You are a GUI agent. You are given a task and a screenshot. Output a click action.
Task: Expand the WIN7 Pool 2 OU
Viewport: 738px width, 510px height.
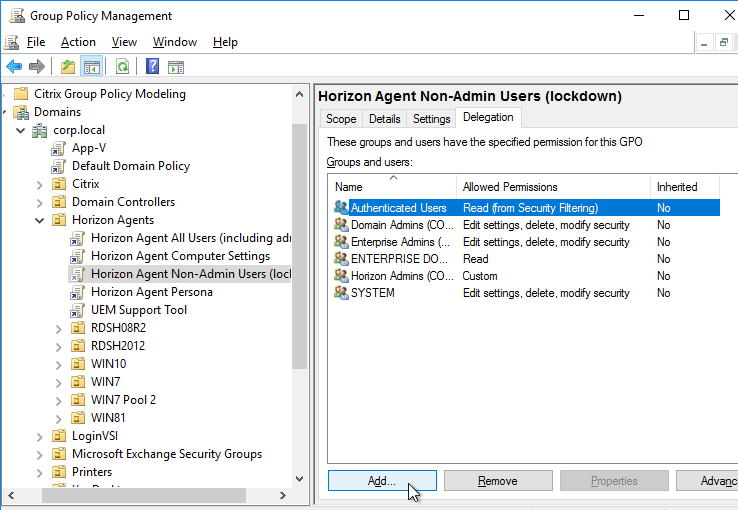point(58,401)
